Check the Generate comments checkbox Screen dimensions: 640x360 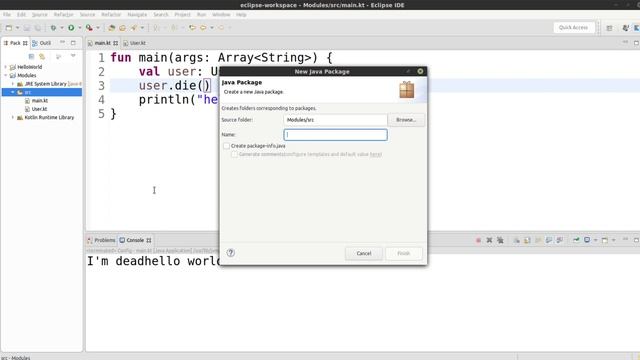(234, 154)
